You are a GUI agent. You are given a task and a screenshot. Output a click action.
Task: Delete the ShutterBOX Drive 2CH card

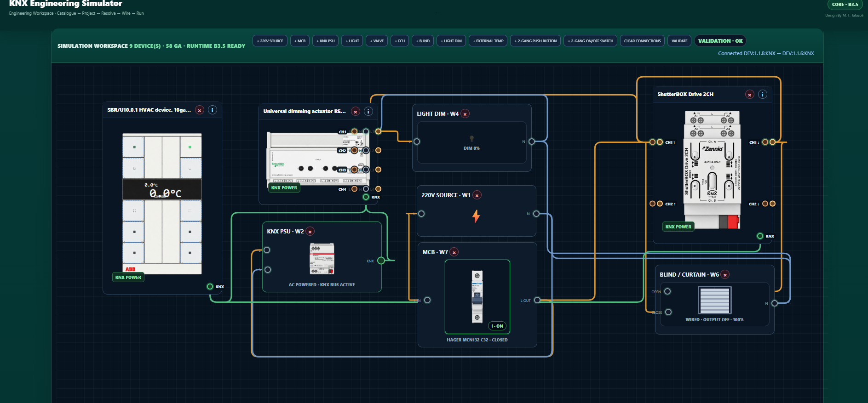(750, 95)
